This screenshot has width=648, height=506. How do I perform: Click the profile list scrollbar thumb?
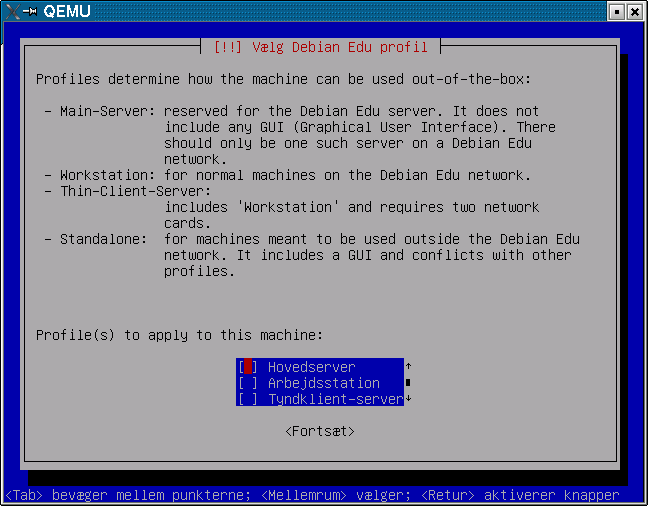click(408, 382)
